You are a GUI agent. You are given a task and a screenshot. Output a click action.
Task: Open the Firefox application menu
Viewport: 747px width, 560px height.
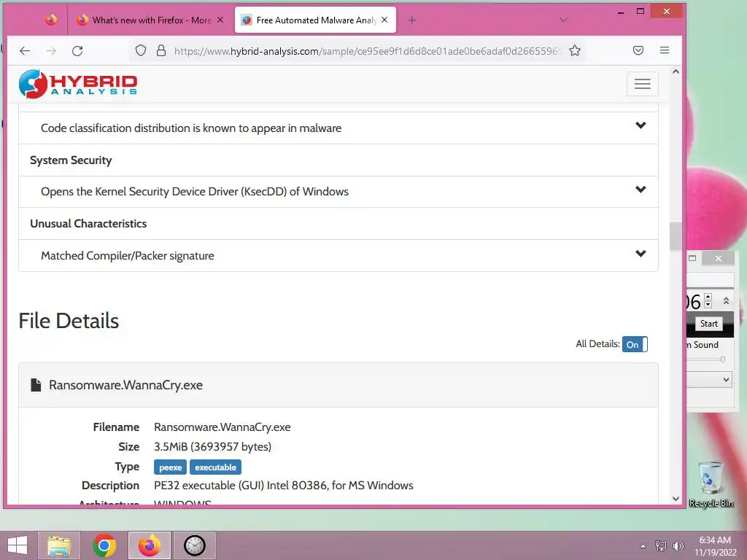tap(665, 50)
